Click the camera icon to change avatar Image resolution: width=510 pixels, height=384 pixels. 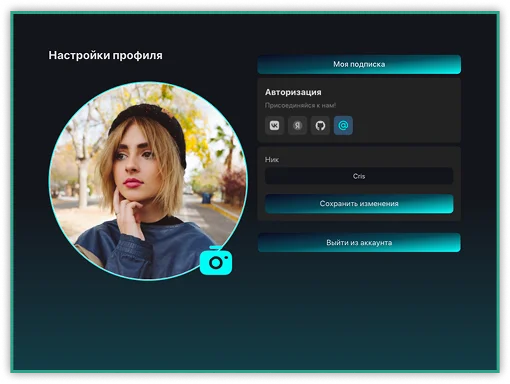[x=216, y=262]
